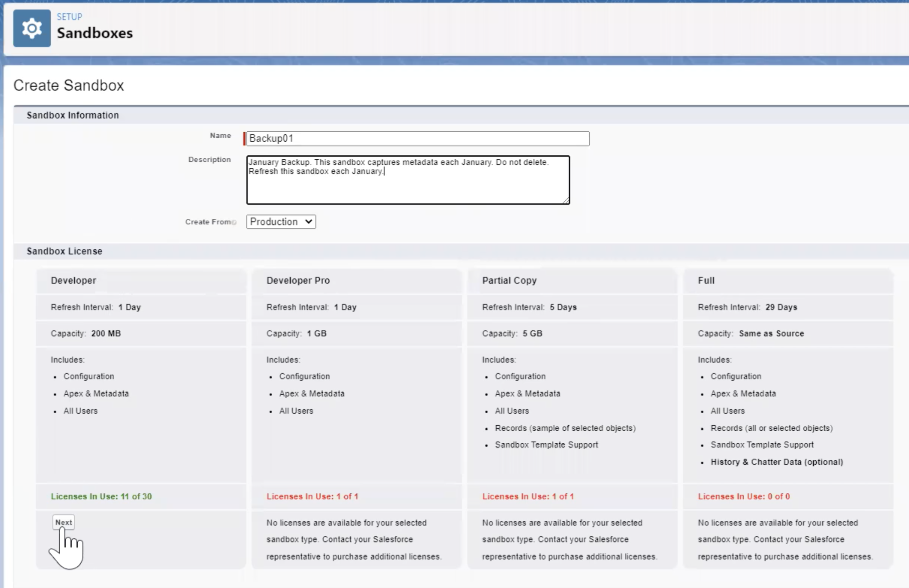Click inside the Description text area
909x588 pixels.
[408, 180]
